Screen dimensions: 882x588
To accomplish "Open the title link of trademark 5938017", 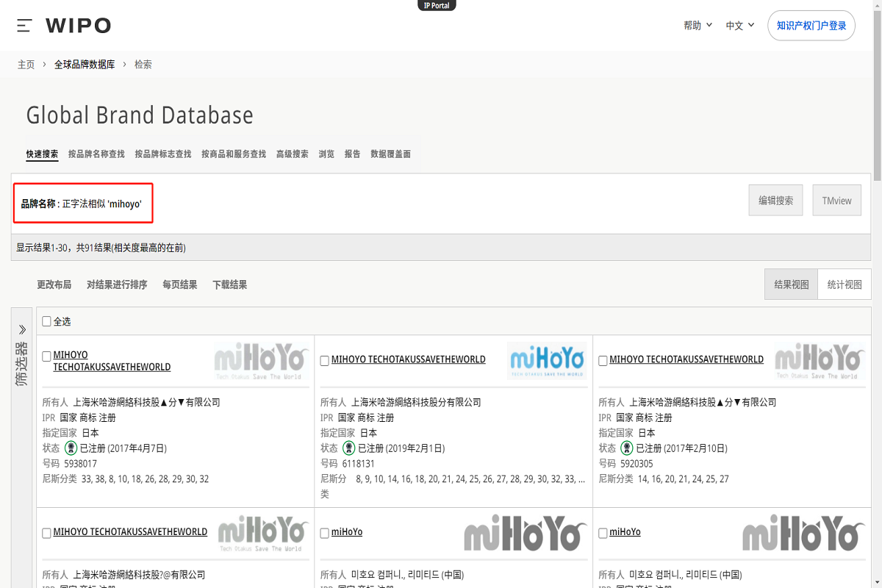I will (x=112, y=361).
